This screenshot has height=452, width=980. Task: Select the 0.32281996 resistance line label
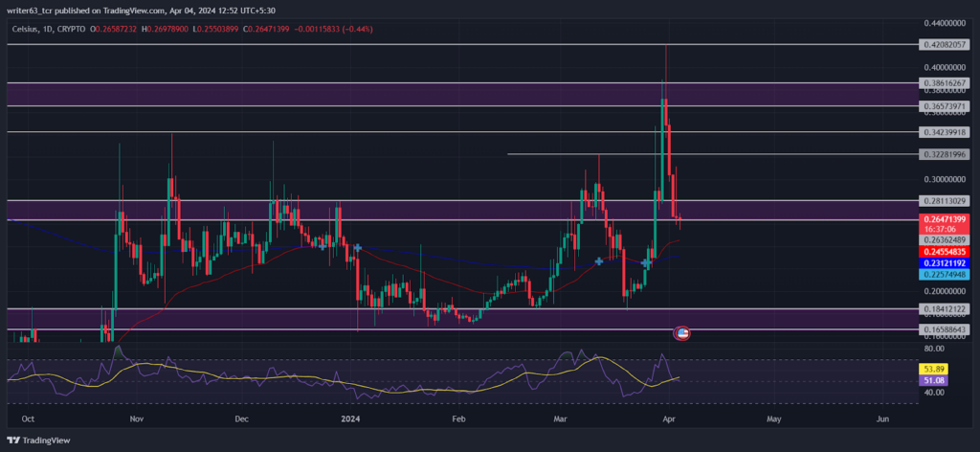(x=944, y=154)
